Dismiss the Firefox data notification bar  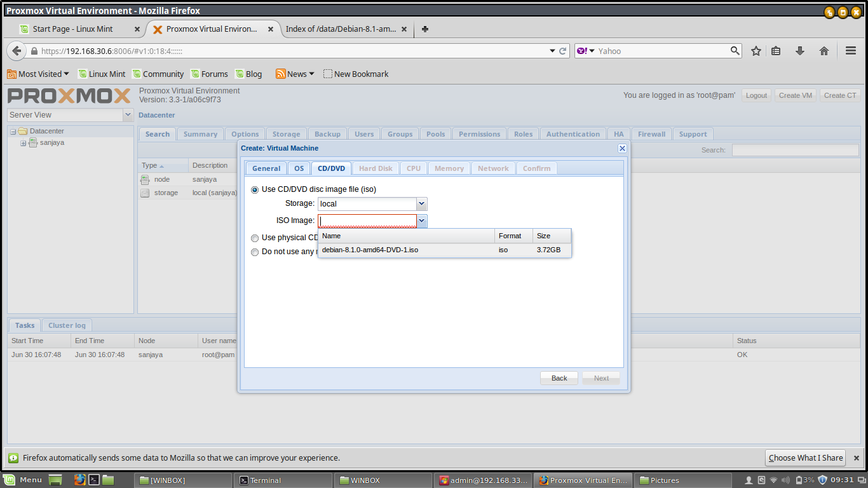[x=856, y=457]
